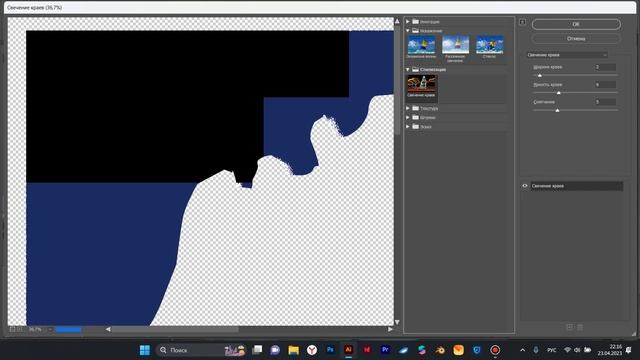The height and width of the screenshot is (360, 640).
Task: Open Blender from the taskbar
Action: (x=440, y=350)
